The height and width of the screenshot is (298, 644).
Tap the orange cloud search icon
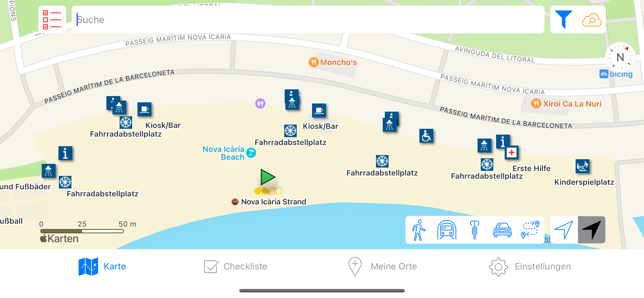tap(592, 20)
